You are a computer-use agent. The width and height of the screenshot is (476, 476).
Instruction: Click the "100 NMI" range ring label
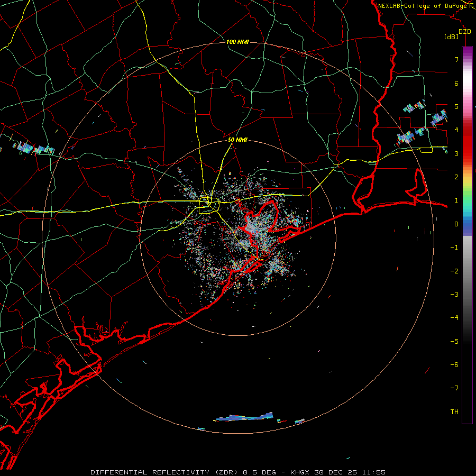[x=237, y=42]
